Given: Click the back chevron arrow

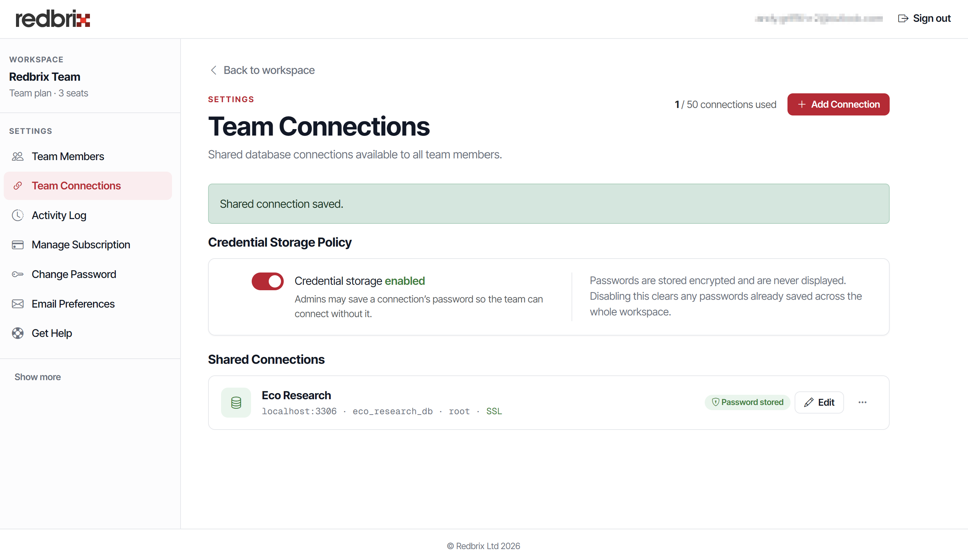Looking at the screenshot, I should tap(214, 70).
